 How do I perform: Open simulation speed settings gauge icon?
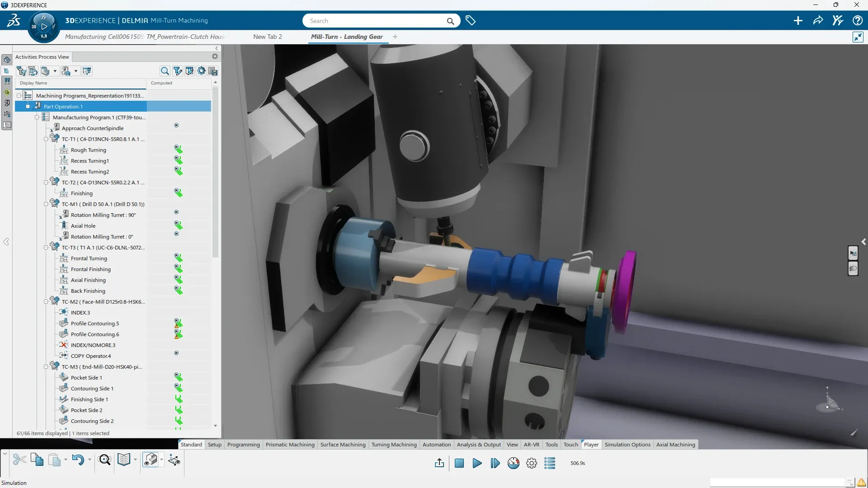tap(514, 463)
